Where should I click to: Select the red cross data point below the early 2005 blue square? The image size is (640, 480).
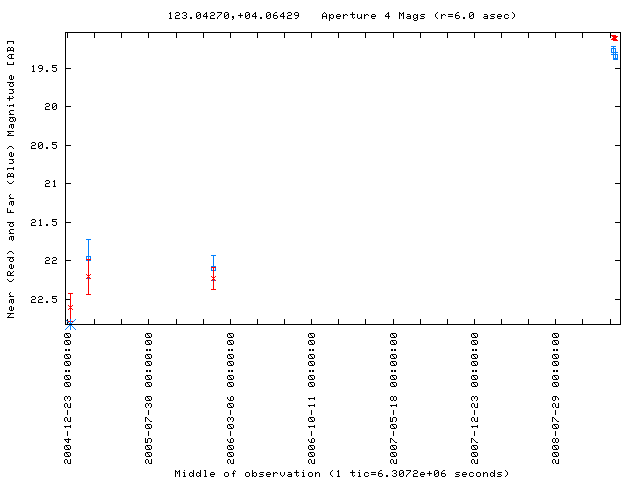[89, 277]
